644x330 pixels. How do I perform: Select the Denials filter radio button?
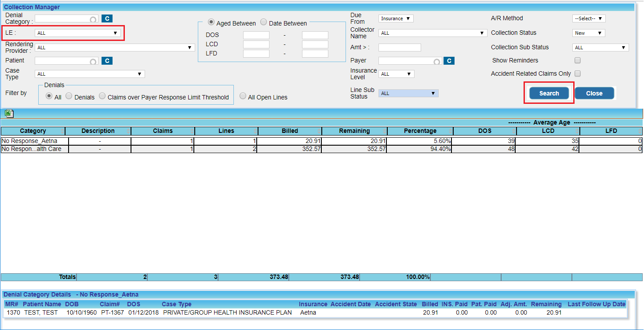pos(69,96)
